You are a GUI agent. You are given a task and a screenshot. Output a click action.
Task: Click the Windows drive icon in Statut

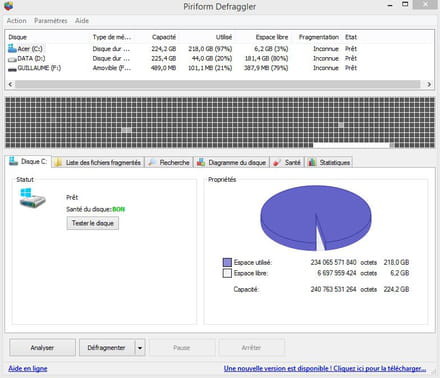pos(32,198)
